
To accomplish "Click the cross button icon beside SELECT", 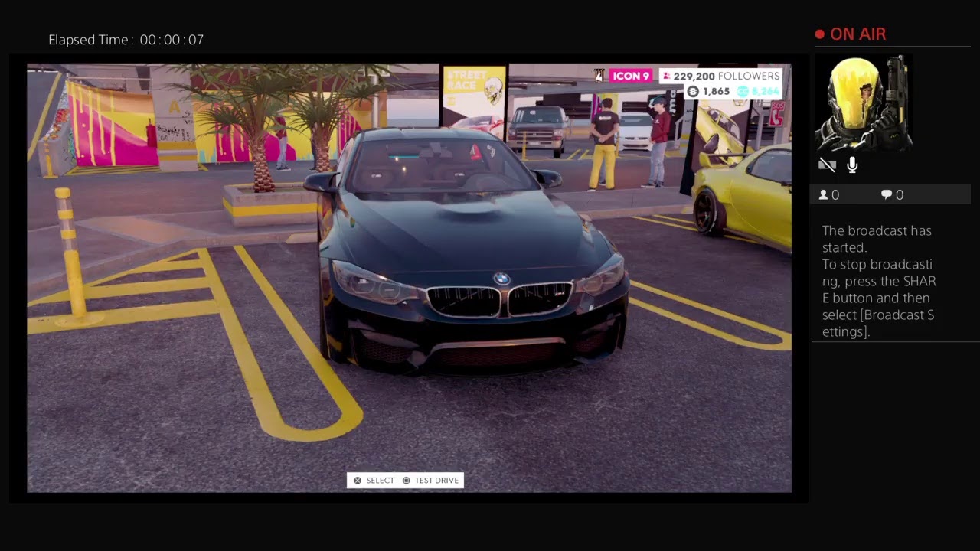I will [358, 481].
